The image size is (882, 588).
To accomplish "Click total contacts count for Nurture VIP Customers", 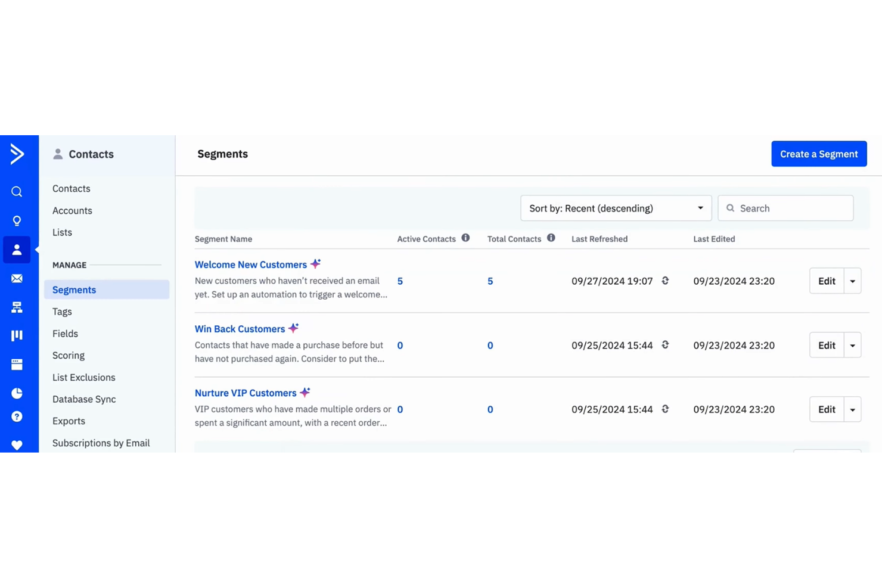I will coord(490,410).
